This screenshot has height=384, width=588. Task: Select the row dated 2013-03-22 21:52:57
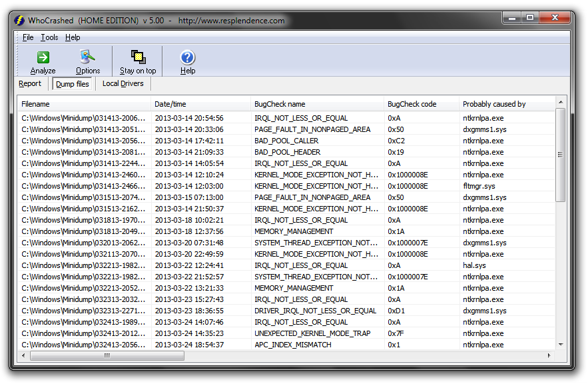click(286, 277)
